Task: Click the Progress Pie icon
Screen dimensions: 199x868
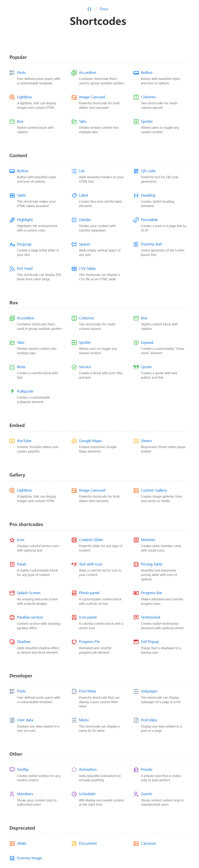Action: (x=74, y=642)
